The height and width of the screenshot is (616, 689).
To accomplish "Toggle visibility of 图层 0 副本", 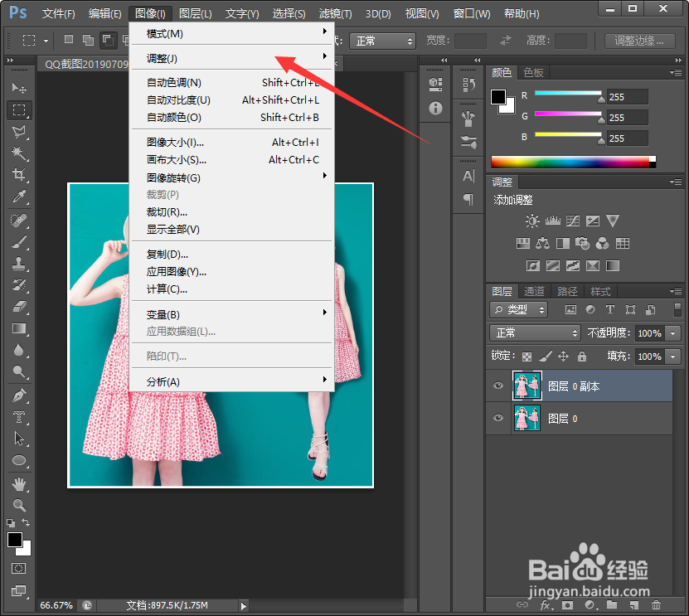I will [497, 386].
